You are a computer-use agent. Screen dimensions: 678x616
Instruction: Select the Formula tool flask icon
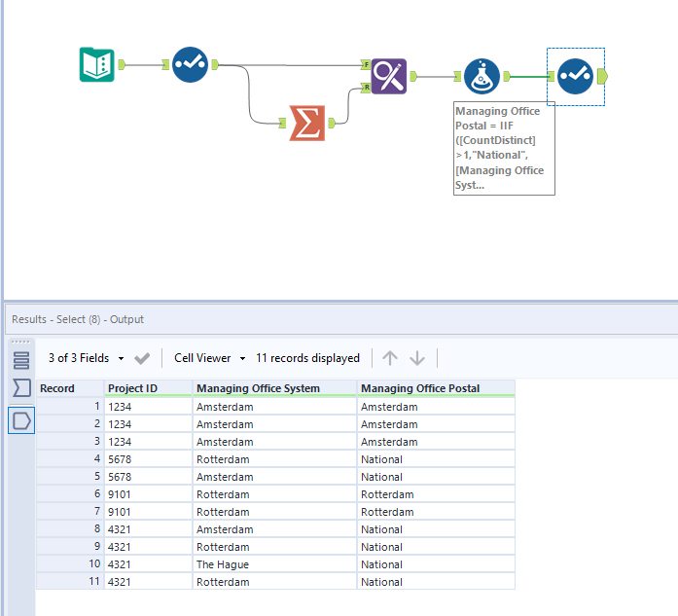click(x=482, y=76)
